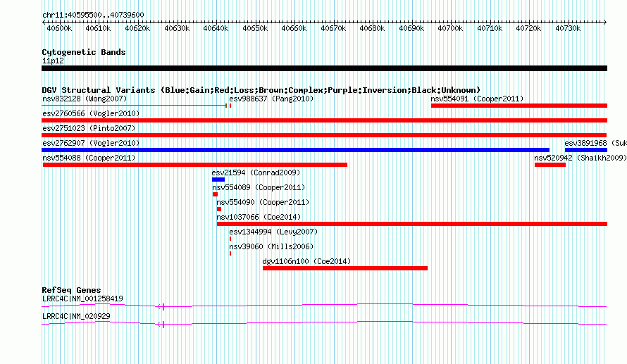Click the nsv554088 (Cooper2011) label
627x364 pixels.
(89, 158)
